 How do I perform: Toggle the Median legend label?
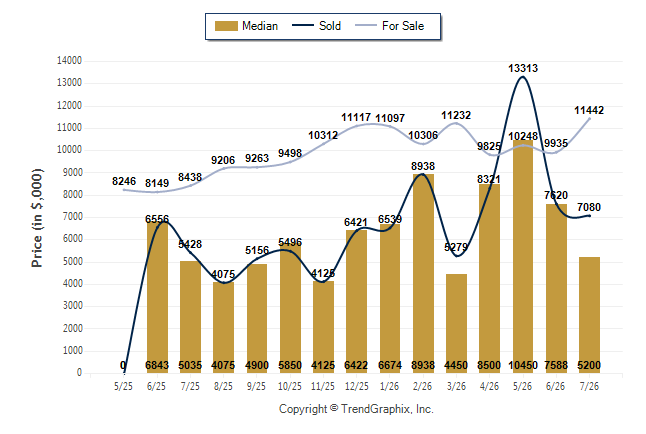coord(260,26)
